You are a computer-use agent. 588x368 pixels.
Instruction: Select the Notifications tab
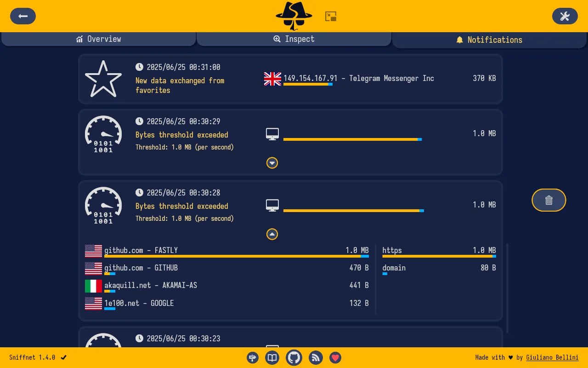[489, 40]
